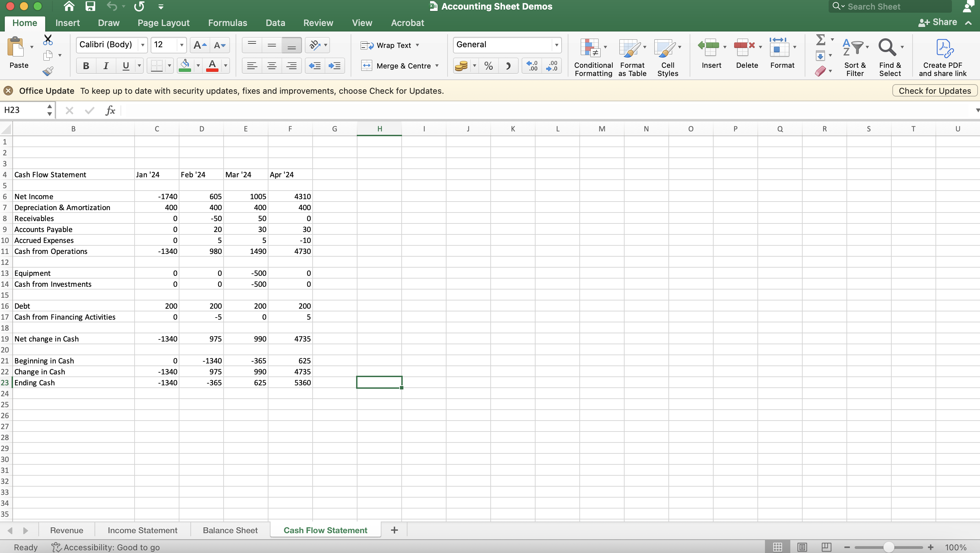
Task: Switch to the Balance Sheet tab
Action: coord(230,530)
